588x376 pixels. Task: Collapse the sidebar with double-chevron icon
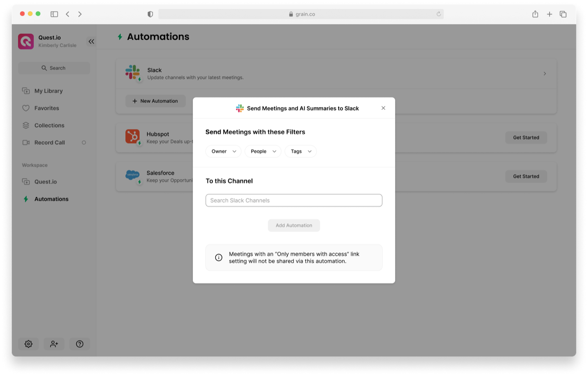[x=91, y=41]
